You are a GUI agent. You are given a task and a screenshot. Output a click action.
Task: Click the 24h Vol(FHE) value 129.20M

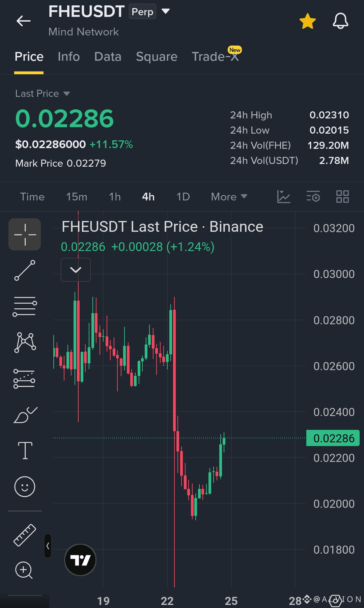pos(328,145)
